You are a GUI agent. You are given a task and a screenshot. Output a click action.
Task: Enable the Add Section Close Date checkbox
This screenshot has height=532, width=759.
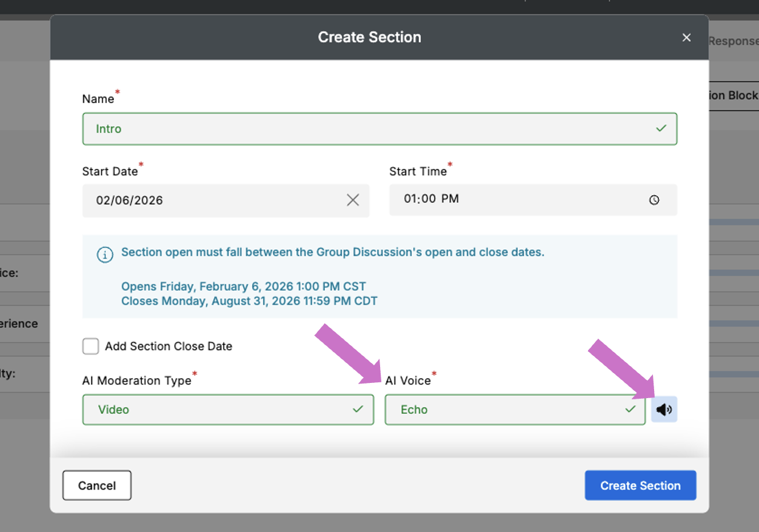(x=90, y=346)
